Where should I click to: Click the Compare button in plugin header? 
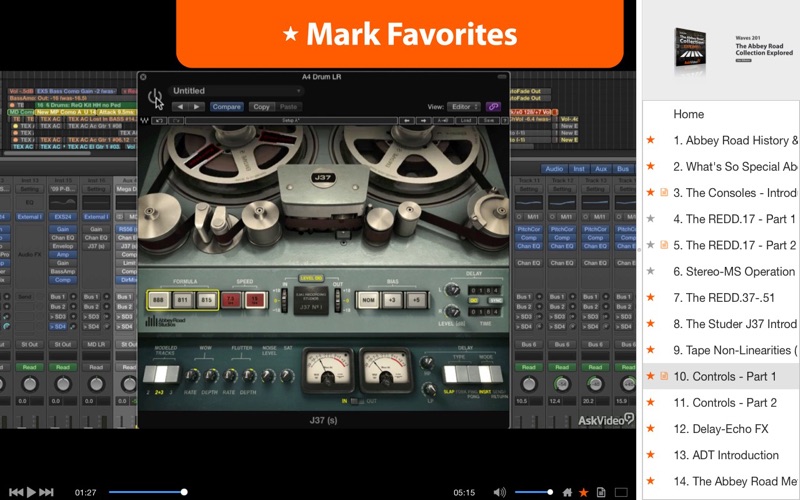click(226, 107)
